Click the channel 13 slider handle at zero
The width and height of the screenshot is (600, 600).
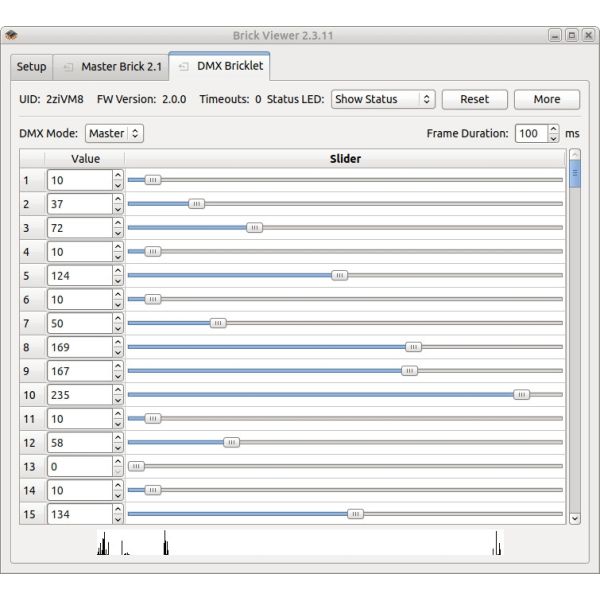136,466
